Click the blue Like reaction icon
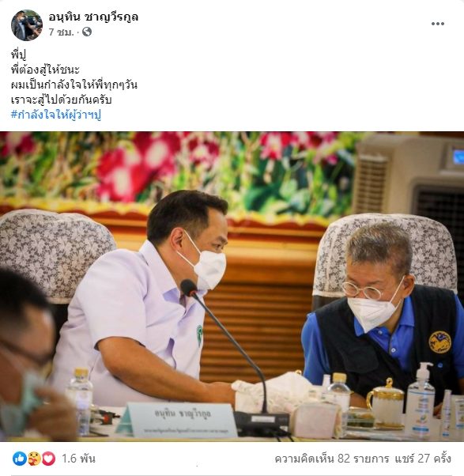 coord(20,459)
